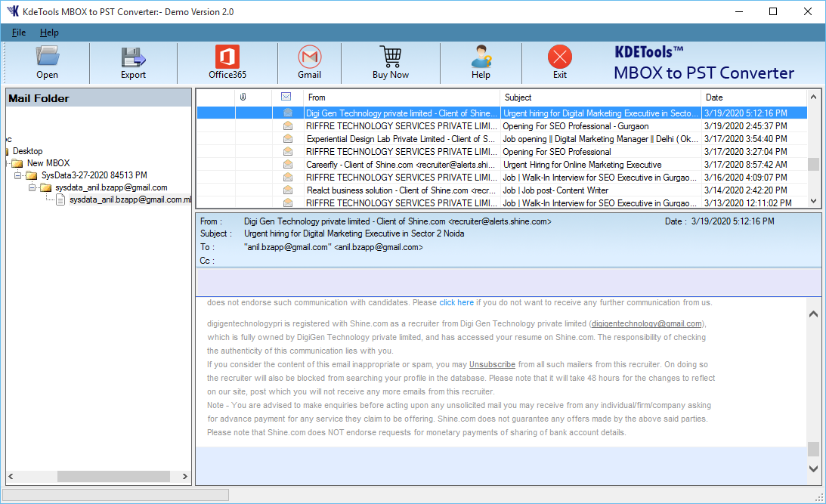Select the Office365 export icon
The height and width of the screenshot is (504, 826).
tap(227, 57)
